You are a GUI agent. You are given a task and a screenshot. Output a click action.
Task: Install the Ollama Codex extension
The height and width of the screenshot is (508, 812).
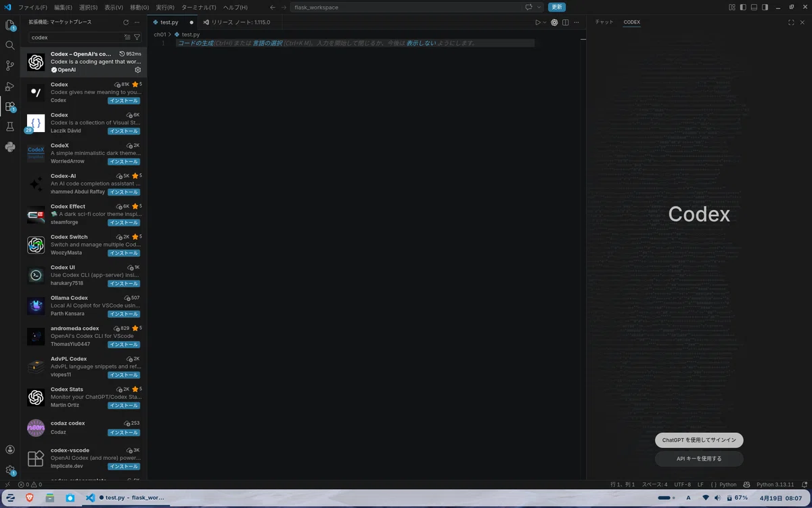(124, 314)
